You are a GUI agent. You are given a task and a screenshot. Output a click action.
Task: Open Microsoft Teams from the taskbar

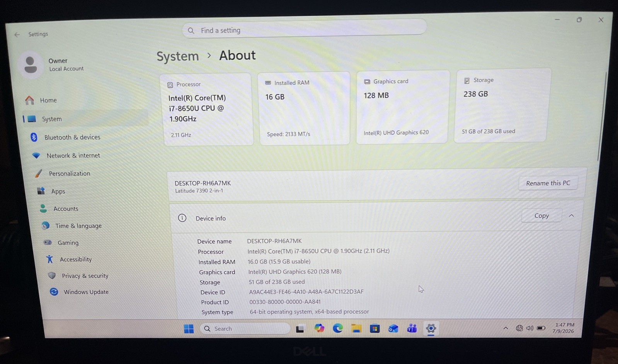click(412, 328)
